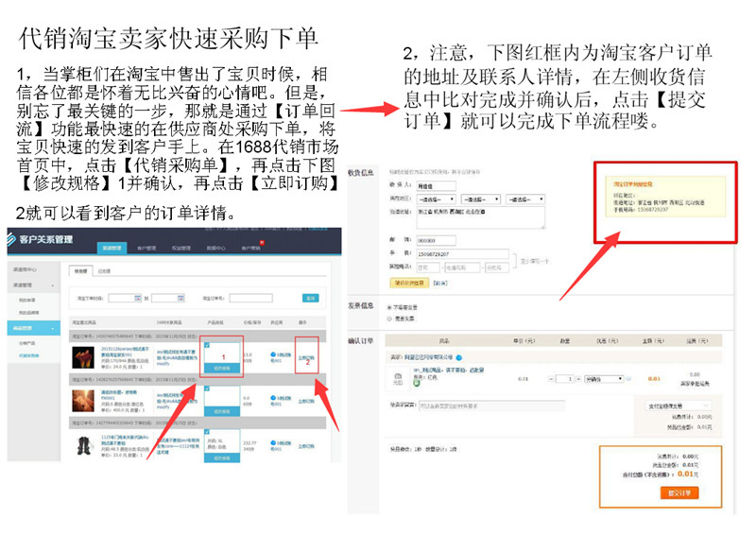Image resolution: width=756 pixels, height=535 pixels.
Task: Select the no-invoice radio option
Action: pos(389,307)
